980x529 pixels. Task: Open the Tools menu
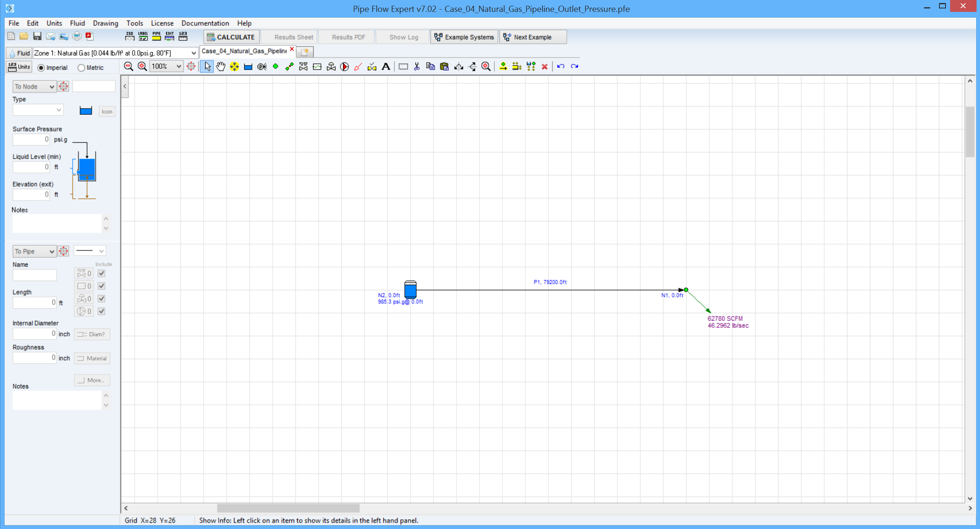click(134, 23)
